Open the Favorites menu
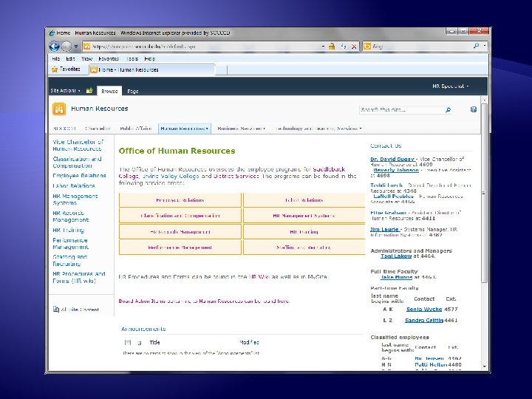Screen dimensions: 532x399 point(109,58)
